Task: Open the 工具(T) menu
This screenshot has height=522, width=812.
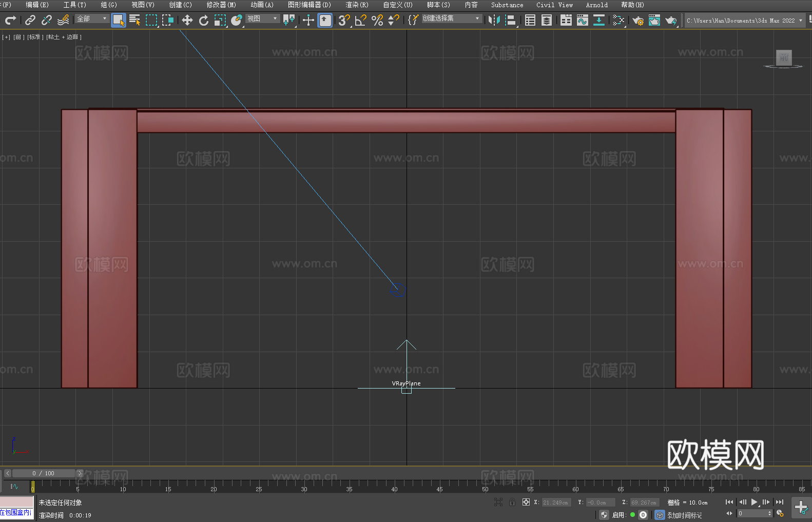Action: coord(75,5)
